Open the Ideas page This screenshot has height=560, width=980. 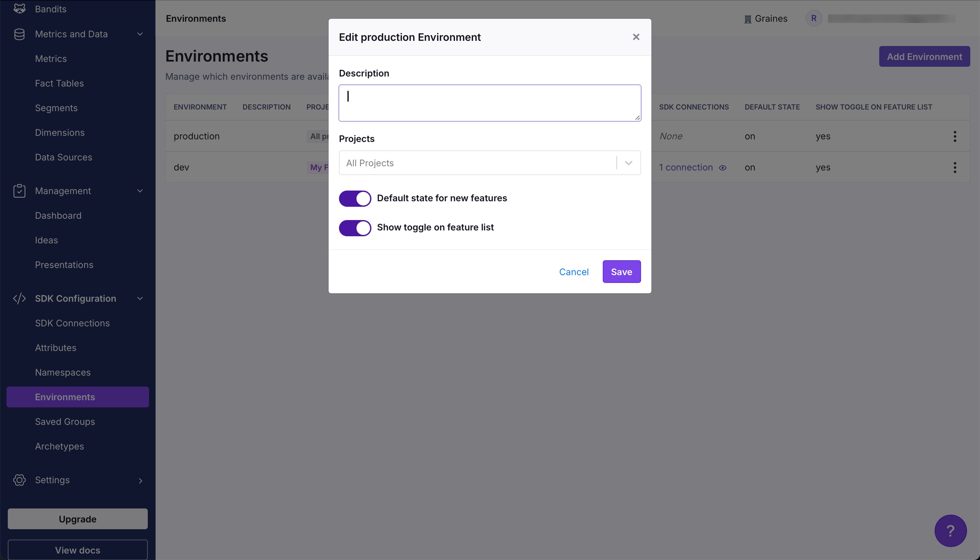(x=46, y=240)
